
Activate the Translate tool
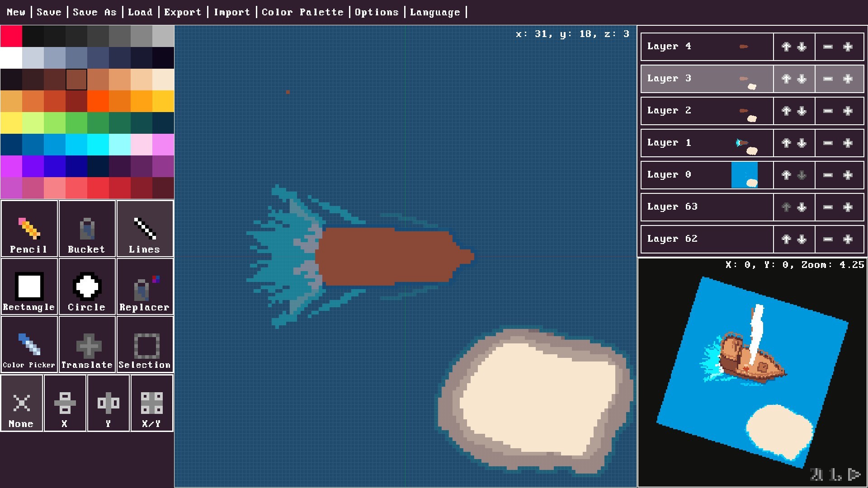point(87,345)
